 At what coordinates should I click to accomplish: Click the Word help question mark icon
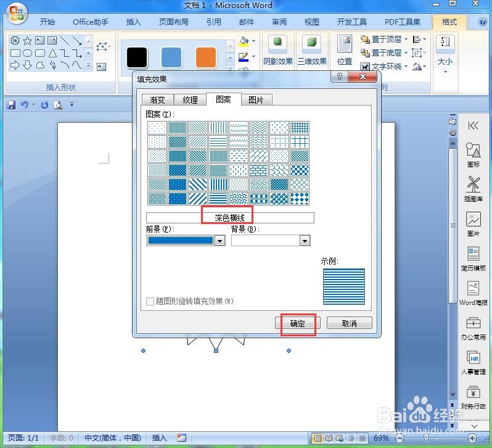(x=482, y=22)
